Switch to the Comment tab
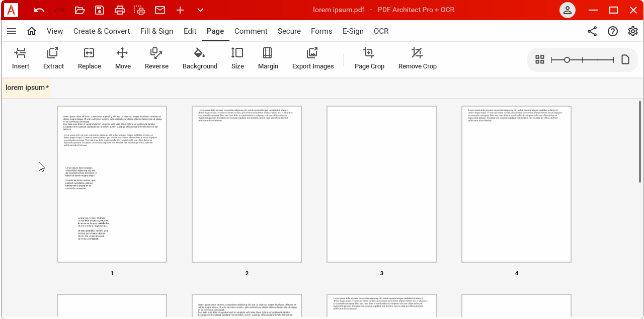The height and width of the screenshot is (319, 644). tap(251, 31)
